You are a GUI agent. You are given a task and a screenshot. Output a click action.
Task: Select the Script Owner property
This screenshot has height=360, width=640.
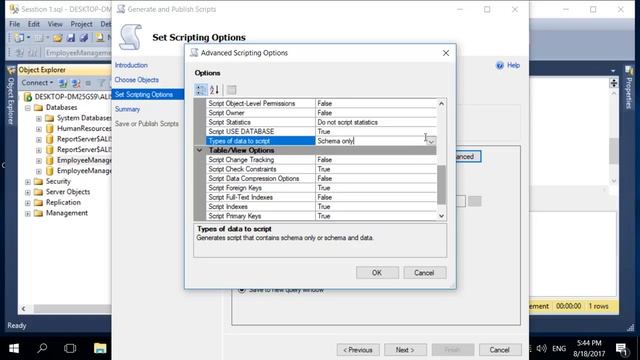321,113
